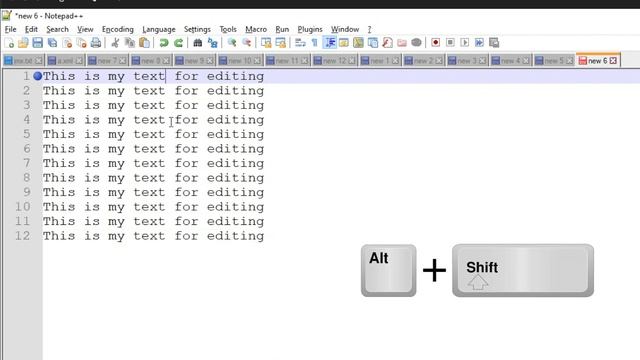Switch to the new 7 tab

point(107,60)
